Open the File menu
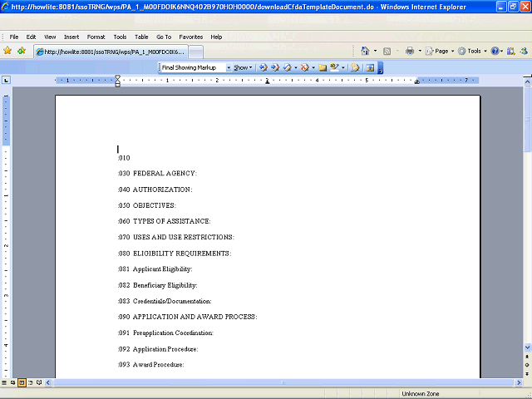Image resolution: width=532 pixels, height=399 pixels. 14,37
